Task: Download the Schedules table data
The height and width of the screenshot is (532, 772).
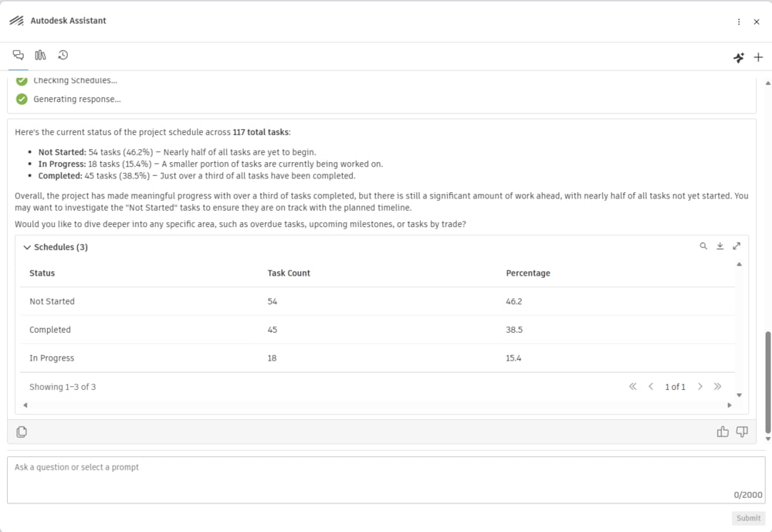Action: pos(720,246)
